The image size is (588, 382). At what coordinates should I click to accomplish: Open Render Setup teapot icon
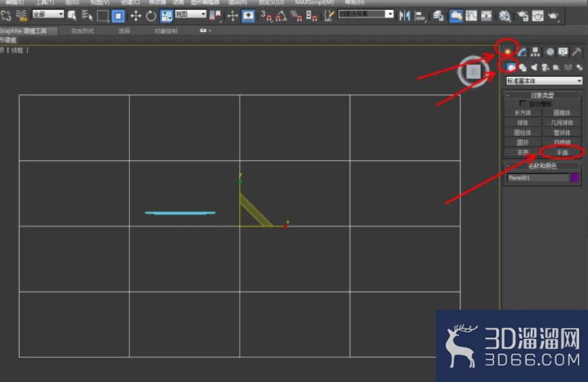[523, 16]
